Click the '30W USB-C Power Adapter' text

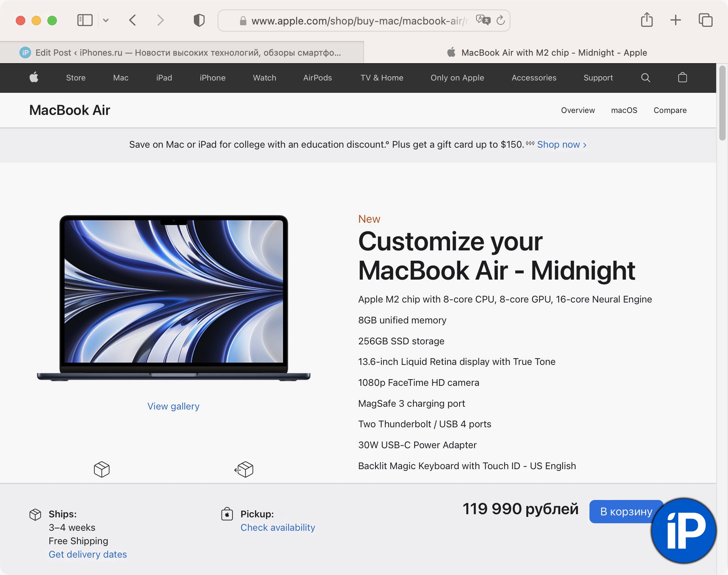(417, 445)
